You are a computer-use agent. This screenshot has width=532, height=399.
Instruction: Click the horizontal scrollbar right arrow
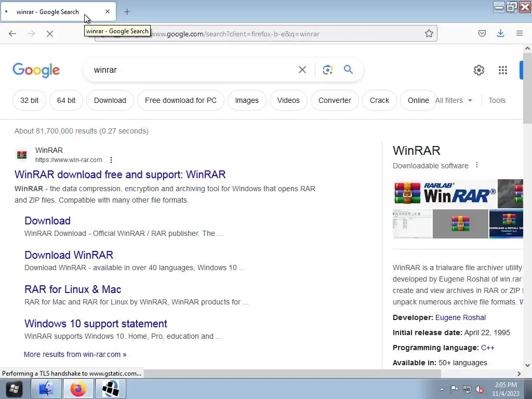(x=519, y=374)
